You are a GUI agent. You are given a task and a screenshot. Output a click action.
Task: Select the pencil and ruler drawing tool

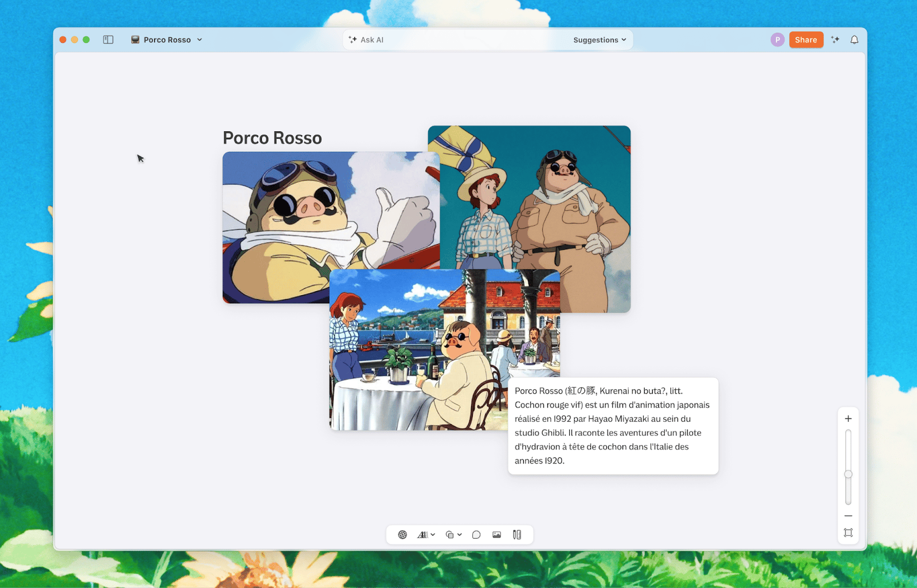point(517,535)
